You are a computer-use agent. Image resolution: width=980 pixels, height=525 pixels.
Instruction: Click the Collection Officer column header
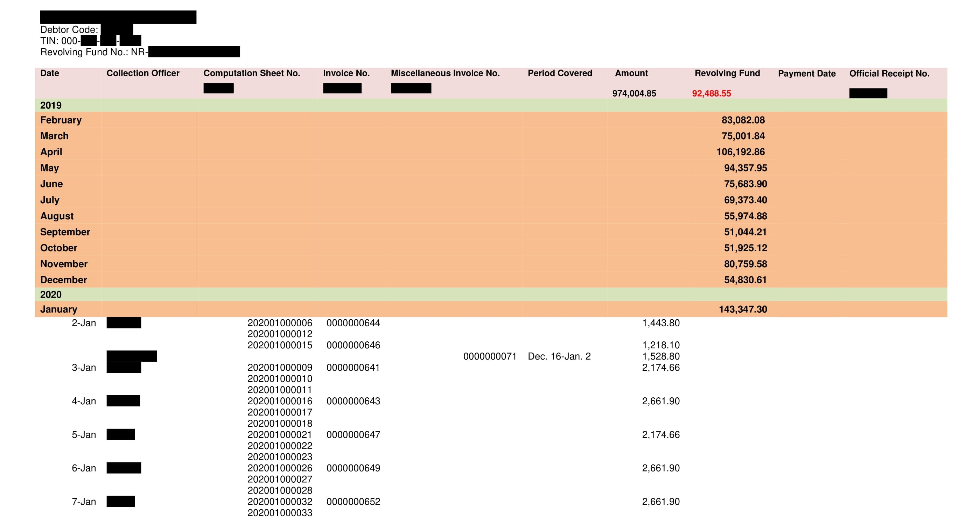[143, 73]
